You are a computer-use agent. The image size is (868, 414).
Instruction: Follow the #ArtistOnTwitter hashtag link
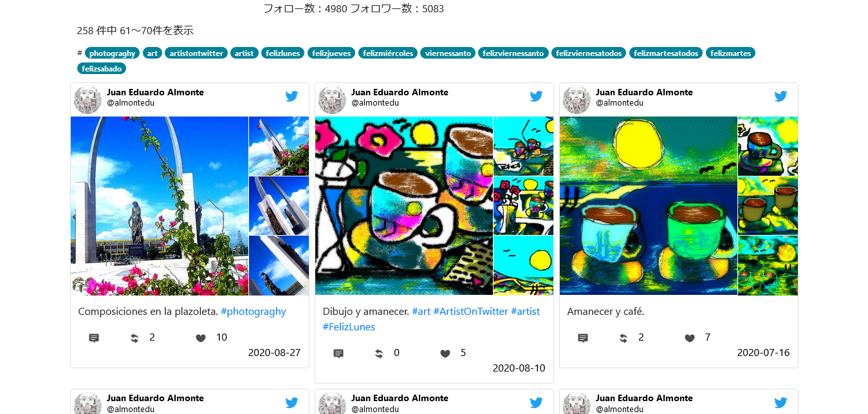(470, 312)
